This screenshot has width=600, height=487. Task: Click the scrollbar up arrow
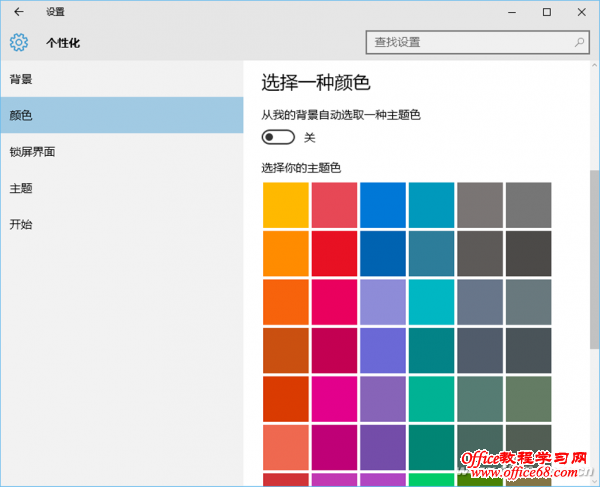[x=595, y=65]
